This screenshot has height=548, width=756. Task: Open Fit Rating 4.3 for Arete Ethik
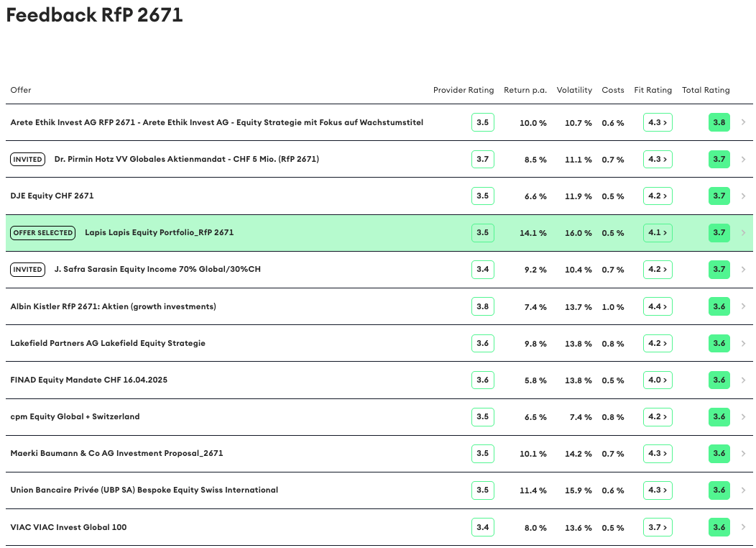658,122
